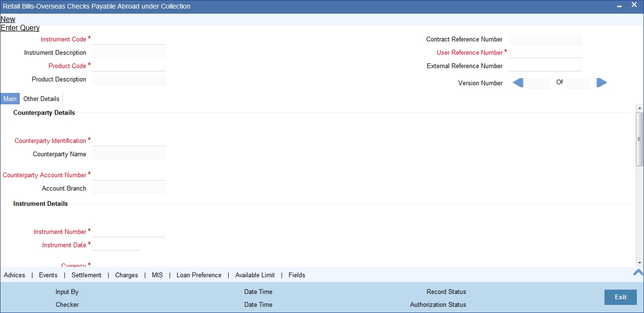644x313 pixels.
Task: Open the Charges subscreen
Action: (127, 275)
